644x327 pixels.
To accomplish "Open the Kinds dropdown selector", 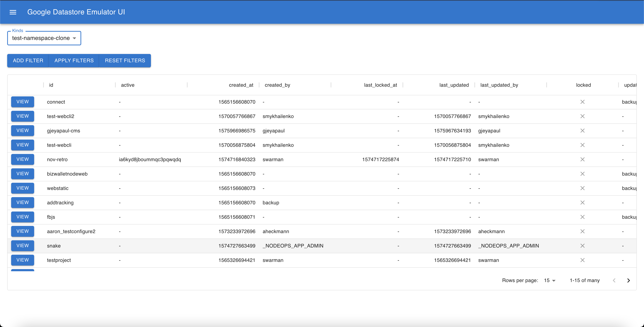I will [x=44, y=38].
